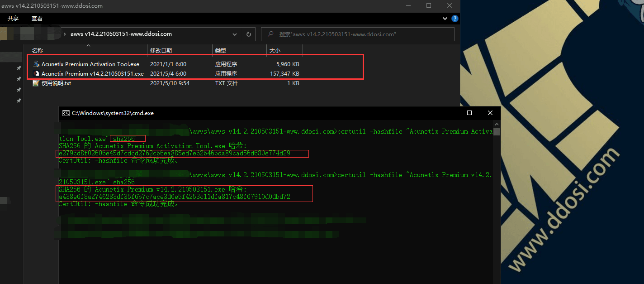Click the cmd window vertical scrollbar thumb

(497, 132)
